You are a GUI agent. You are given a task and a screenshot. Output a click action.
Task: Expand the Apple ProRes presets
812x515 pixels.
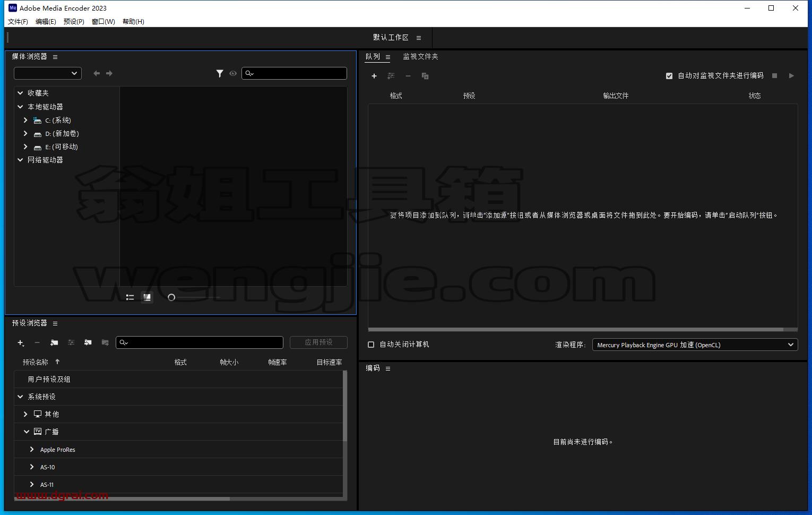click(32, 449)
